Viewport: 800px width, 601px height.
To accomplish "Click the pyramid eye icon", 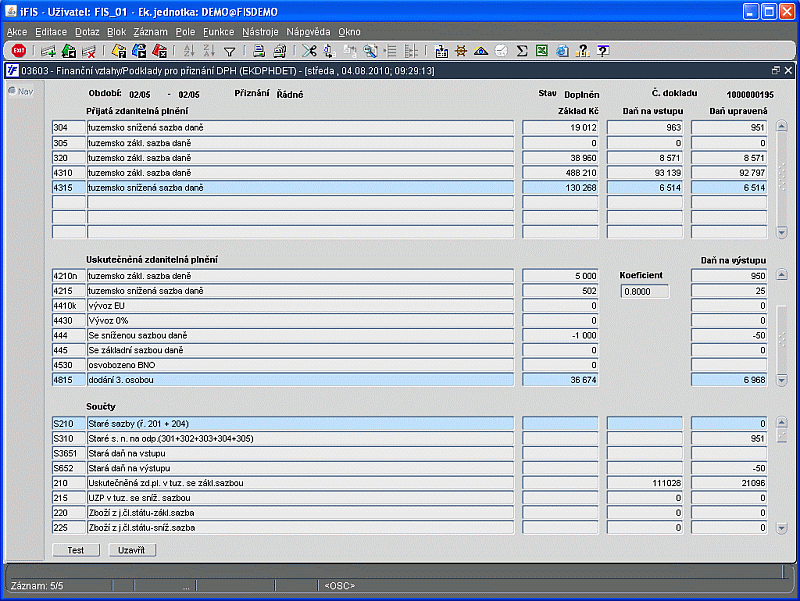I will [481, 51].
